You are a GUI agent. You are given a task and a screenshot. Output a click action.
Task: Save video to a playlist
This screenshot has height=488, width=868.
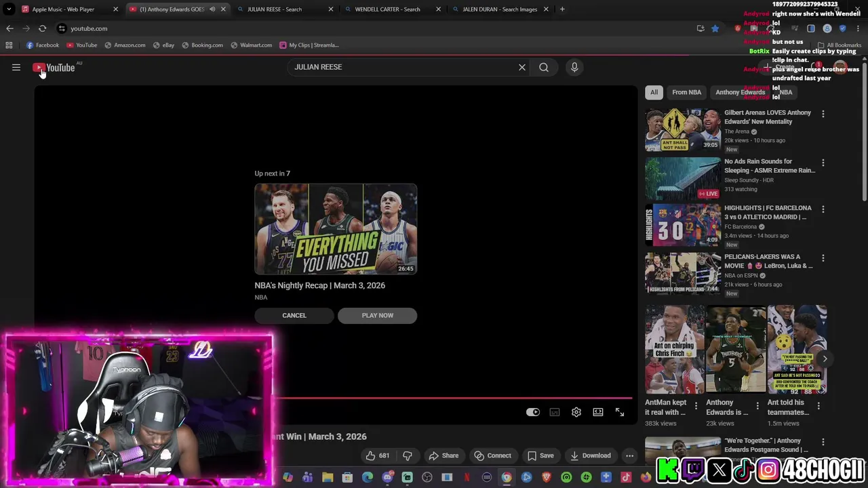coord(540,455)
